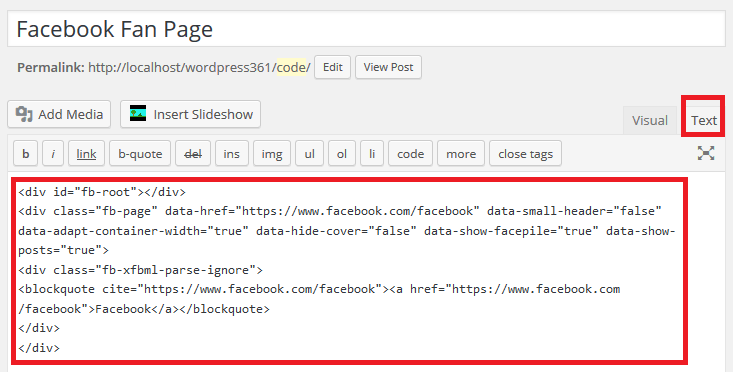Insert a hyperlink with link button
This screenshot has width=733, height=372.
[86, 154]
